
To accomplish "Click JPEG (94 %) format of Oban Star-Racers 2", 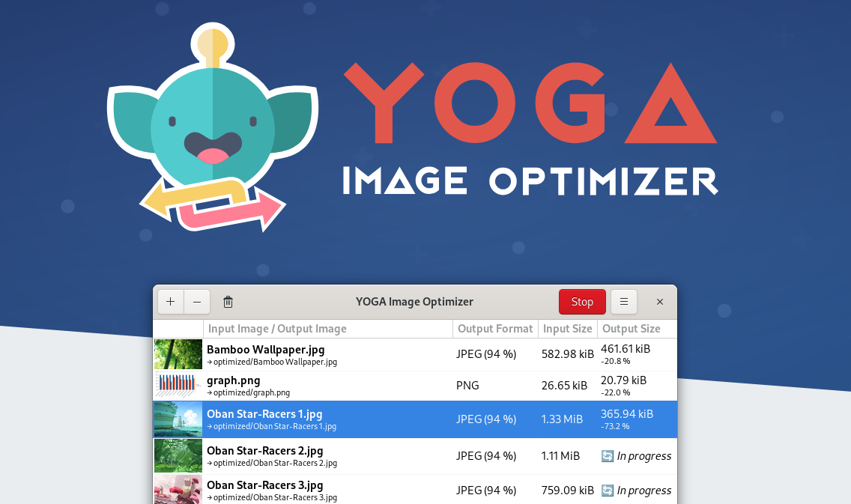I will point(485,456).
